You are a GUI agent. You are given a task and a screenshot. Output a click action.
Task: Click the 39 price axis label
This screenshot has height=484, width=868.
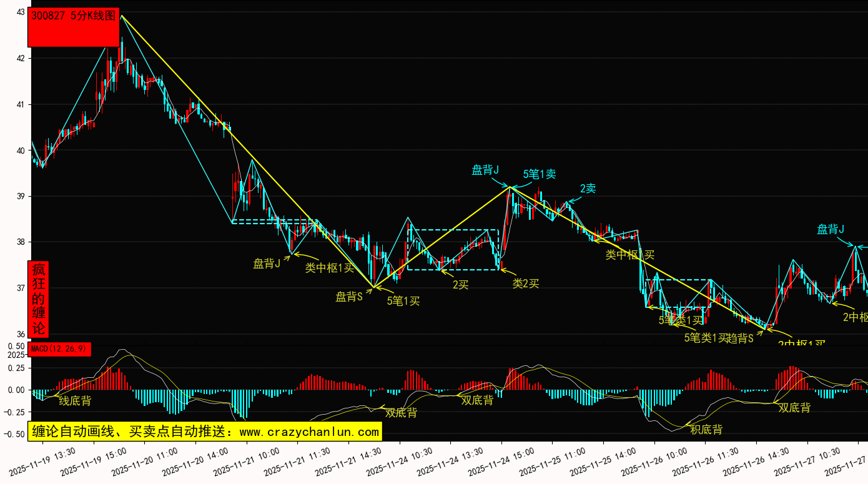[21, 196]
